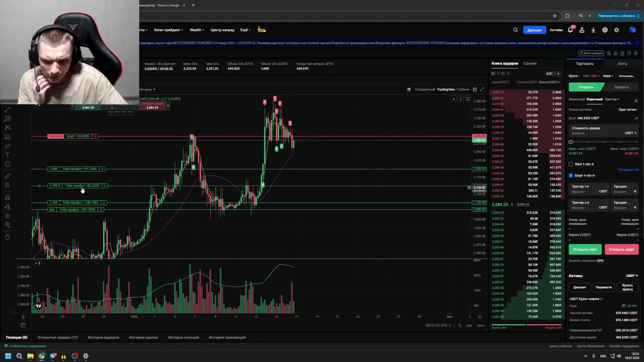Toggle magnet mode on the chart
Image resolution: width=644 pixels, height=362 pixels.
pos(8,198)
